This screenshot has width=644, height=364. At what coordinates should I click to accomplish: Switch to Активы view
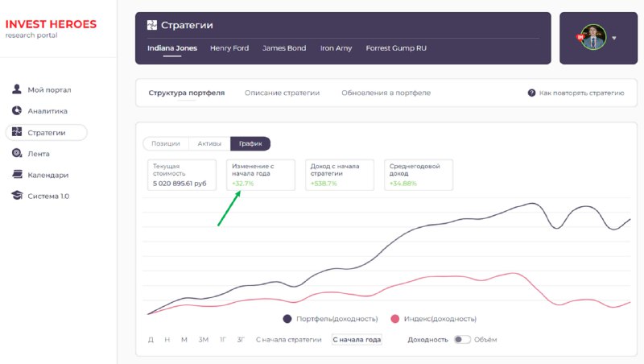tap(209, 143)
